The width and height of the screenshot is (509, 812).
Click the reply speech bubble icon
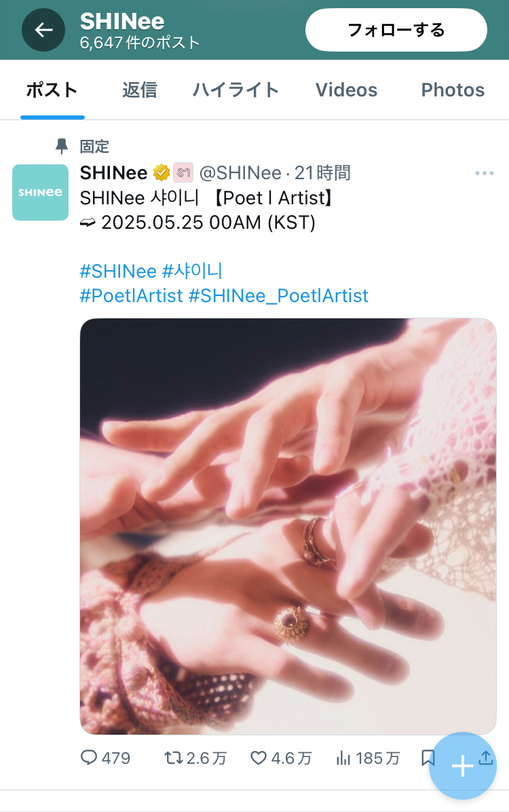(88, 758)
